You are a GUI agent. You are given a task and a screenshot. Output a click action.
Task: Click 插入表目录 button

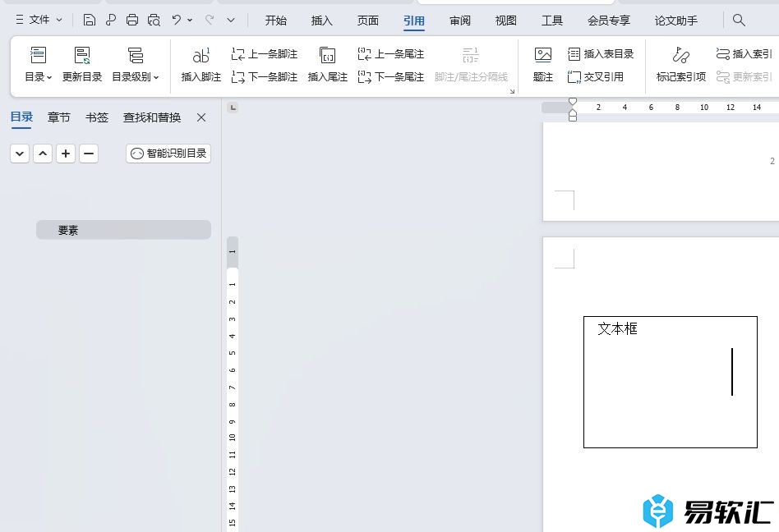601,53
